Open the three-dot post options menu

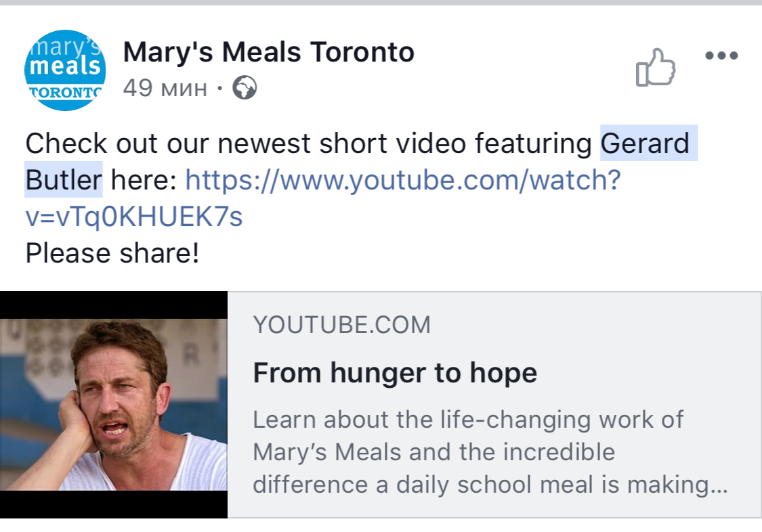(x=721, y=56)
